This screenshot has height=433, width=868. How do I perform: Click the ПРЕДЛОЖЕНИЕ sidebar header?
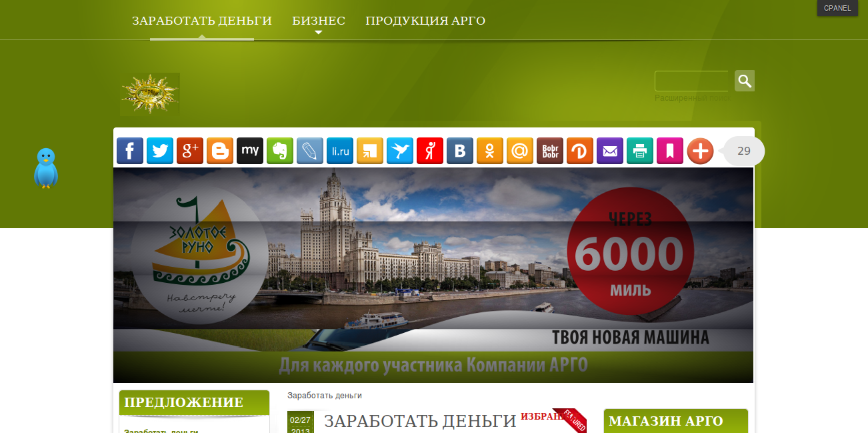tap(194, 402)
